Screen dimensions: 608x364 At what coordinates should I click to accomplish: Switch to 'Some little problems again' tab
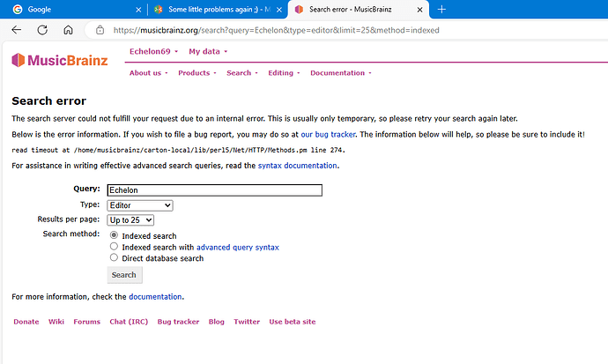pyautogui.click(x=217, y=10)
